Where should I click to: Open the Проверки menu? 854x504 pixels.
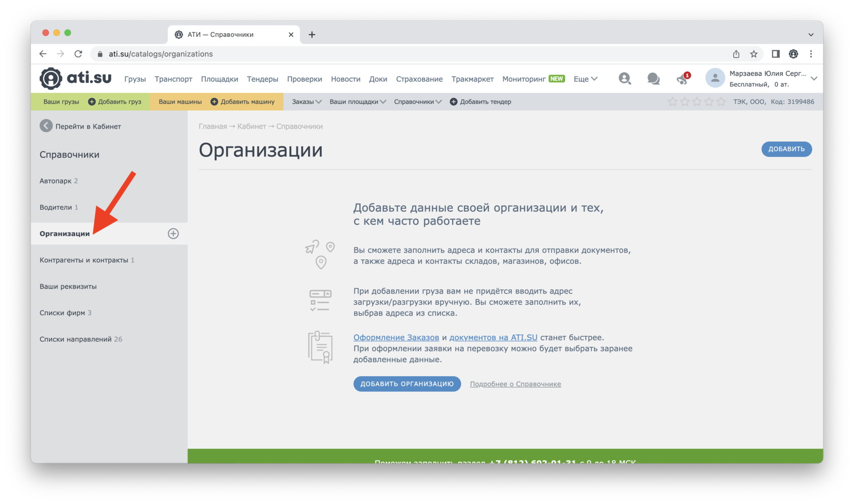tap(304, 79)
